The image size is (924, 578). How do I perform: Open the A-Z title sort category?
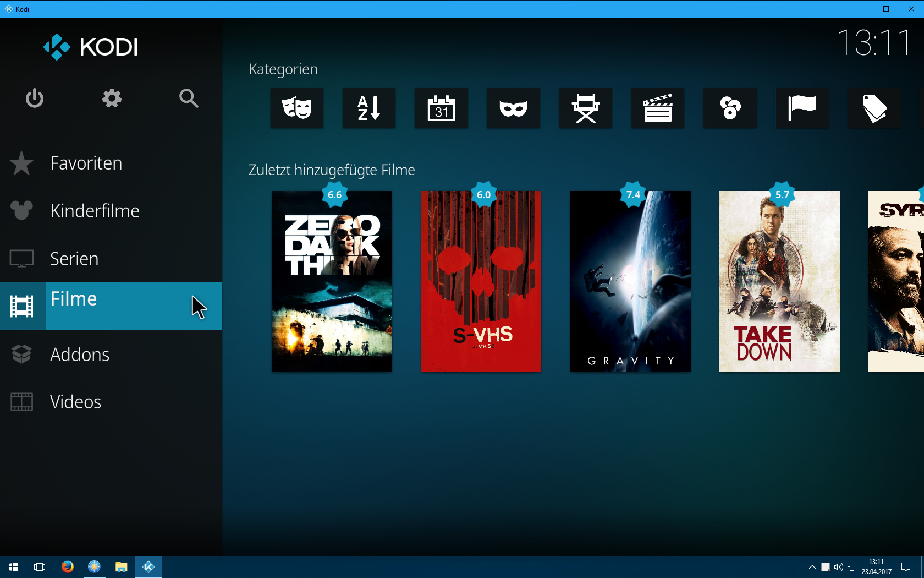pyautogui.click(x=369, y=108)
